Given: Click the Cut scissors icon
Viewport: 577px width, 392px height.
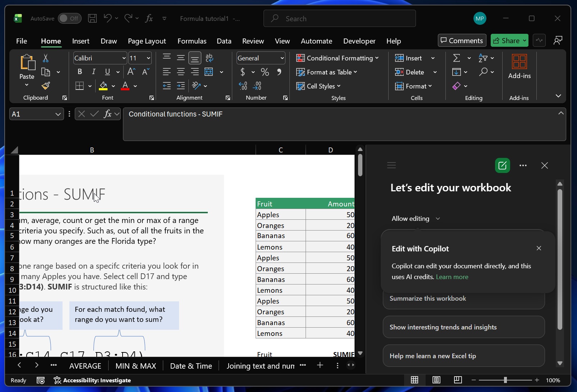Looking at the screenshot, I should tap(46, 58).
